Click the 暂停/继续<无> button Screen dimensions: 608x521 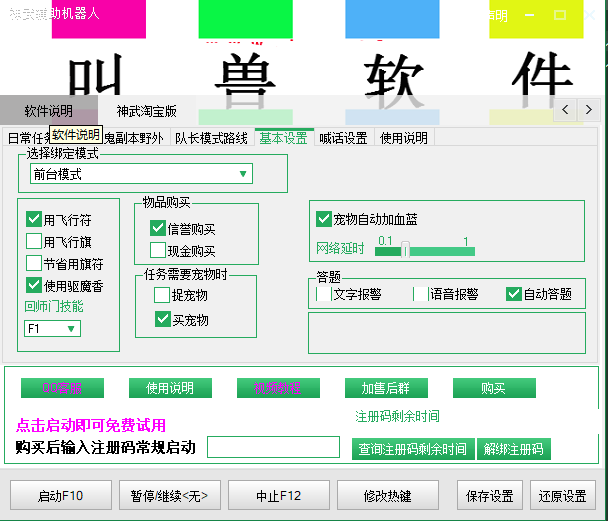[170, 495]
